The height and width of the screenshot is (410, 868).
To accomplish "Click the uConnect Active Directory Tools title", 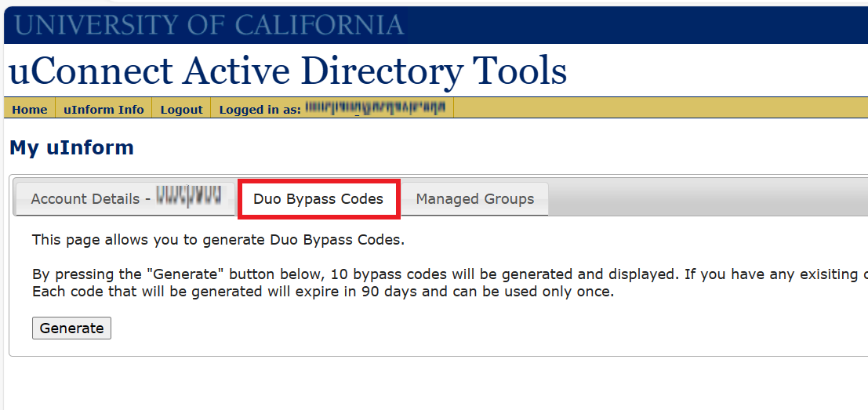I will pos(287,71).
